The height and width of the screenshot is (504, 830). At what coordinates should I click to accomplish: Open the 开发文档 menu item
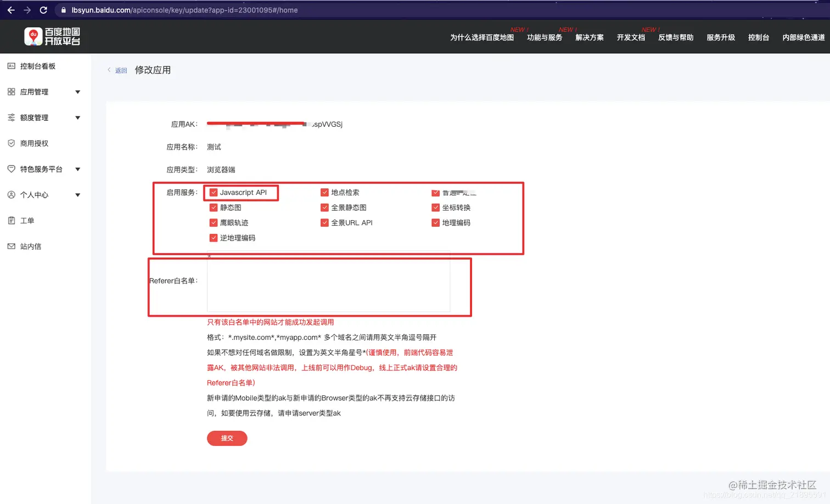click(x=630, y=37)
